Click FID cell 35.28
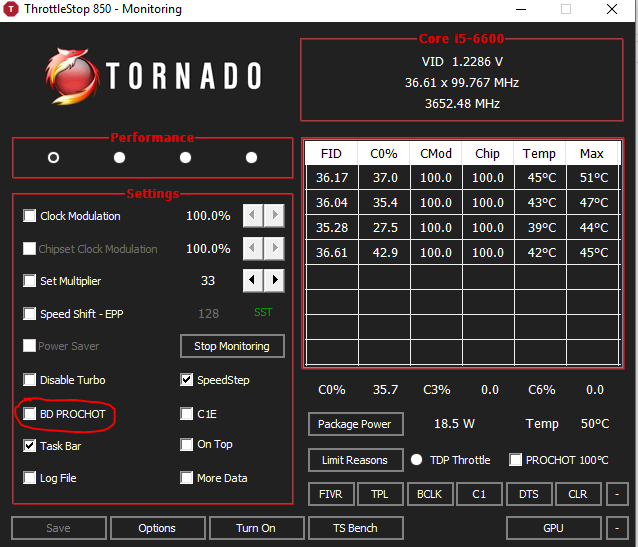 [x=332, y=228]
